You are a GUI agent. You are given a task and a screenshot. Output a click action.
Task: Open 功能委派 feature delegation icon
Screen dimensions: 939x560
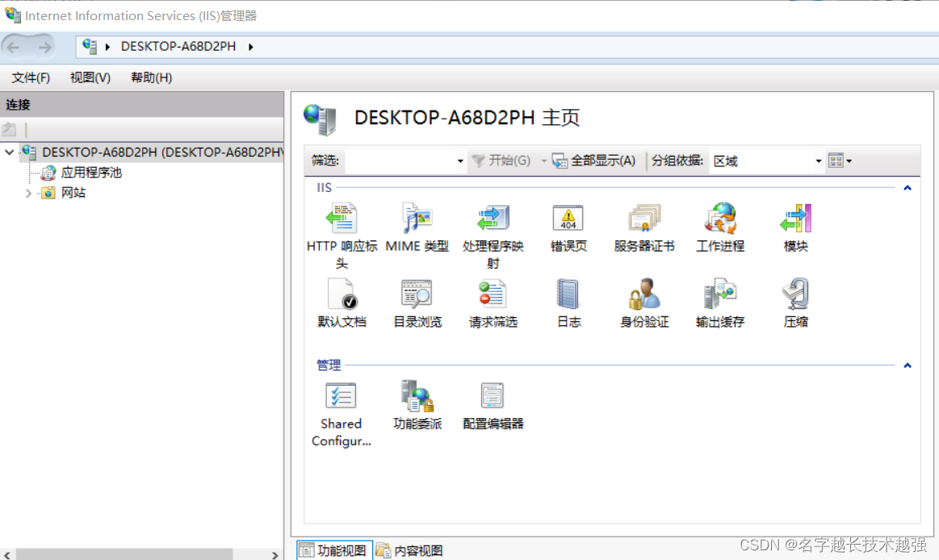click(417, 395)
